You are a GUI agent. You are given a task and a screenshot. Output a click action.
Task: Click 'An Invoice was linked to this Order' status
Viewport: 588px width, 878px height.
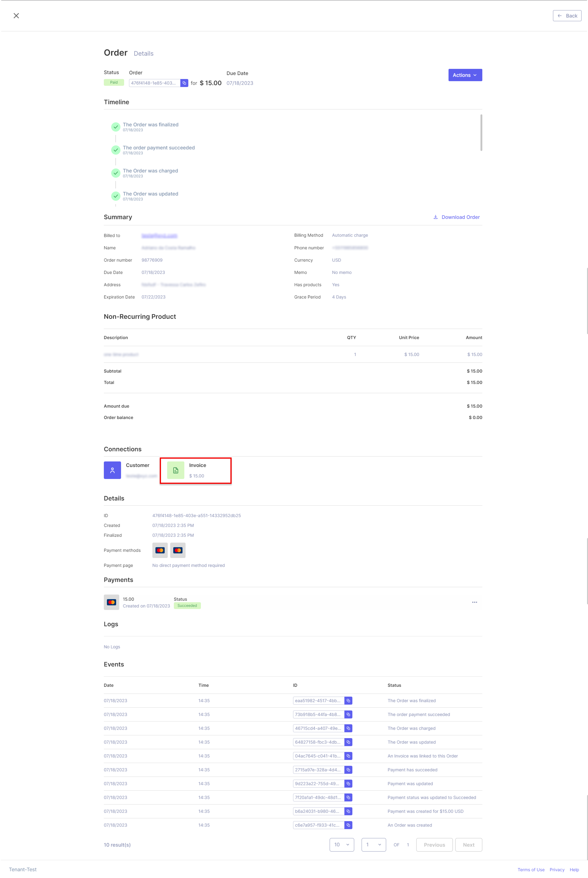pyautogui.click(x=423, y=756)
